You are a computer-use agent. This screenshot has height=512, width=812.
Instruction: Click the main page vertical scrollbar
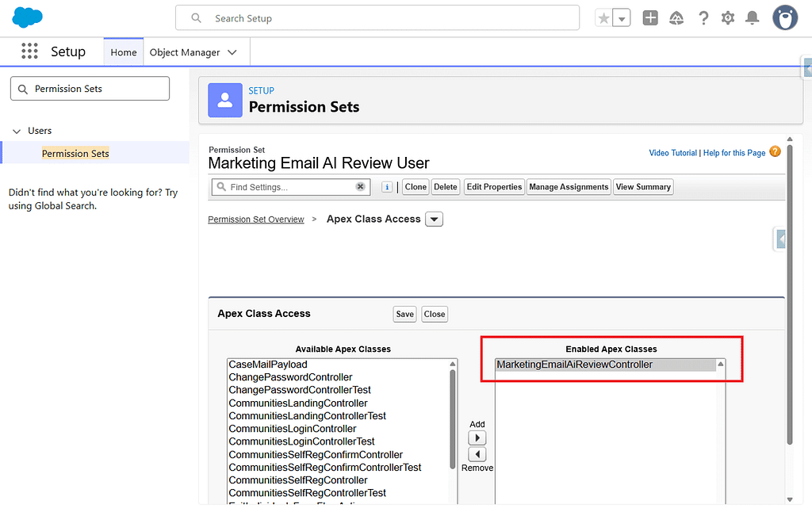tap(790, 295)
